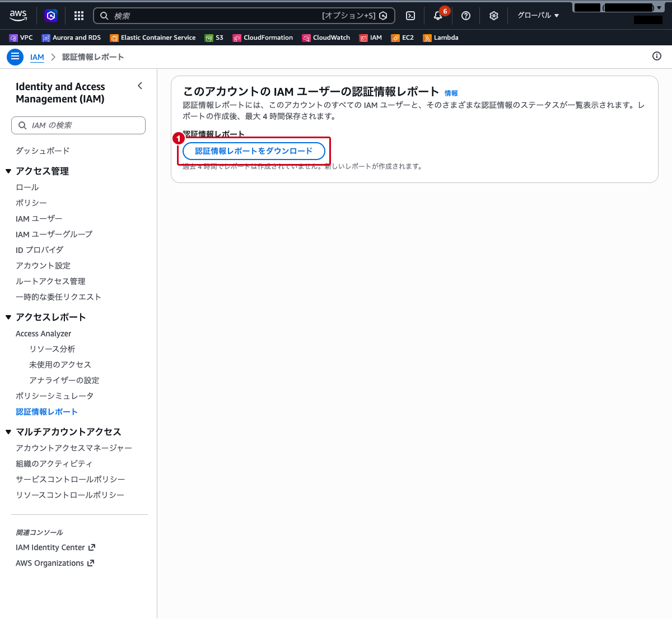Screen dimensions: 672x638
Task: Open アカウントアクセスマネージャー page
Action: click(74, 448)
